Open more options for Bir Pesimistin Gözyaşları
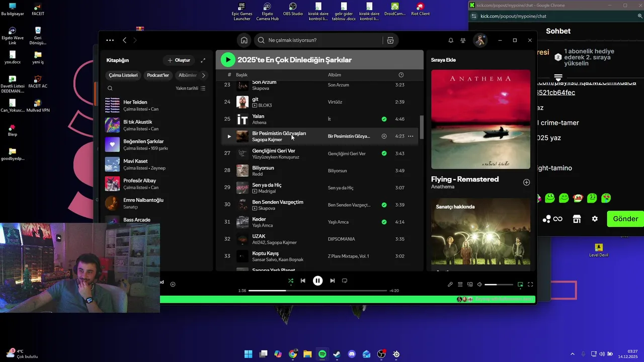 pos(411,136)
